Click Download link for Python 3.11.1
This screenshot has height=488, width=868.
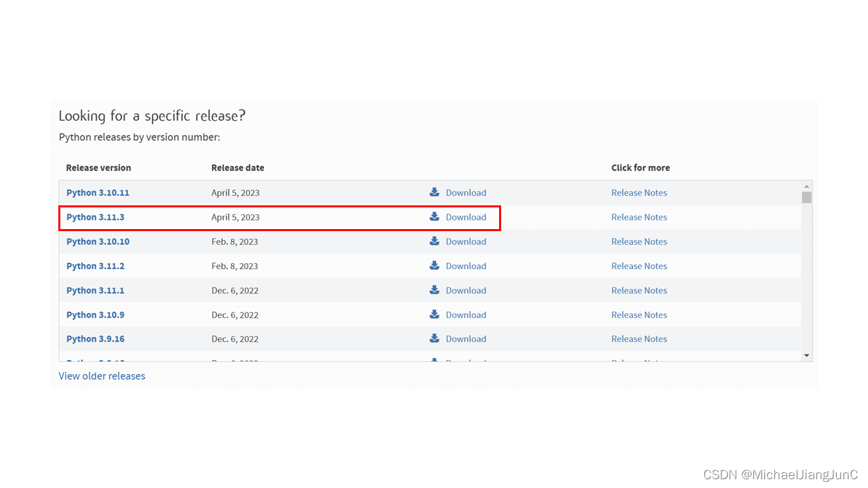click(x=466, y=290)
